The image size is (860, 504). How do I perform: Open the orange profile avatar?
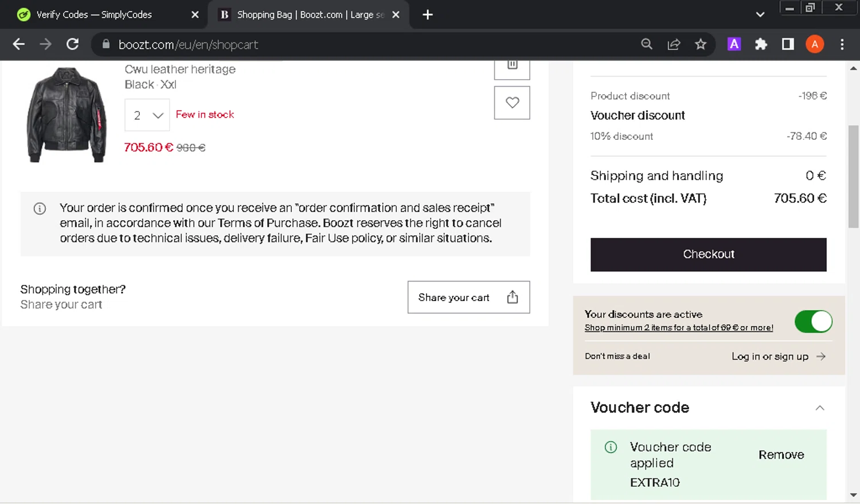click(815, 44)
